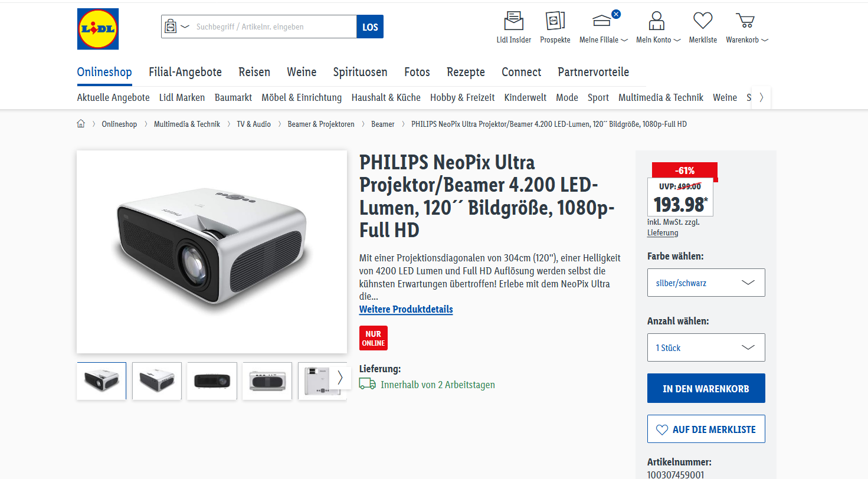Open the Multimedia & Technik category
The width and height of the screenshot is (868, 479).
660,97
